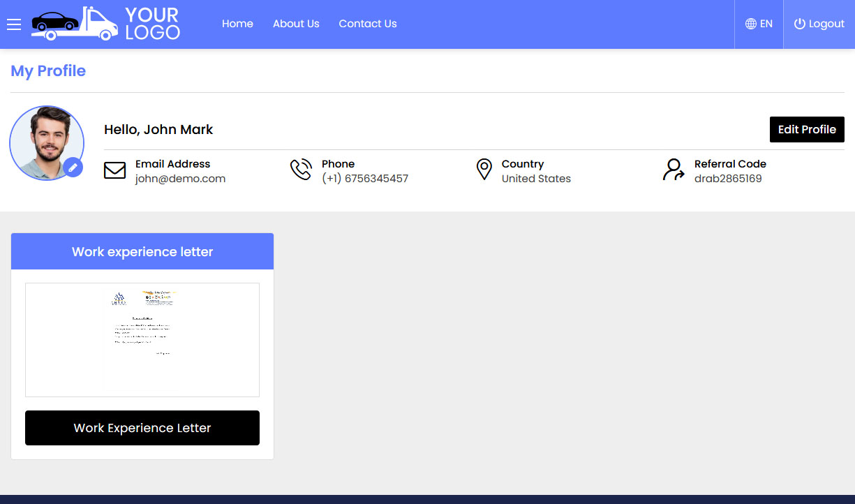Open the hamburger menu icon
This screenshot has height=504, width=855.
point(14,24)
